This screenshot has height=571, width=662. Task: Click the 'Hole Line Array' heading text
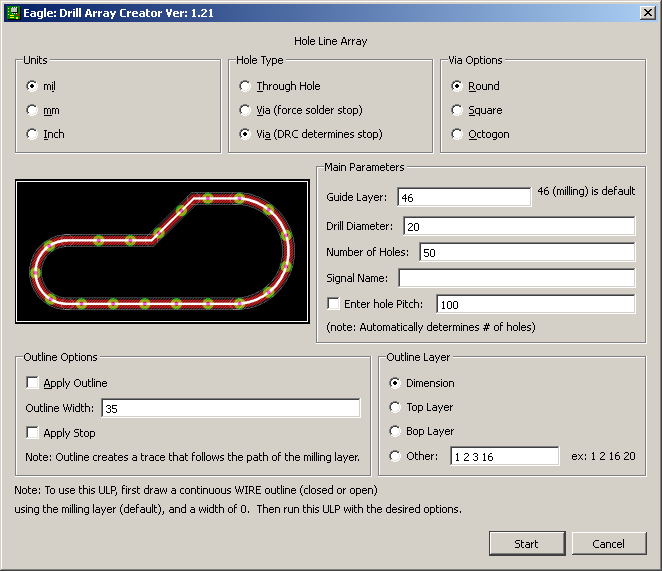pyautogui.click(x=331, y=41)
